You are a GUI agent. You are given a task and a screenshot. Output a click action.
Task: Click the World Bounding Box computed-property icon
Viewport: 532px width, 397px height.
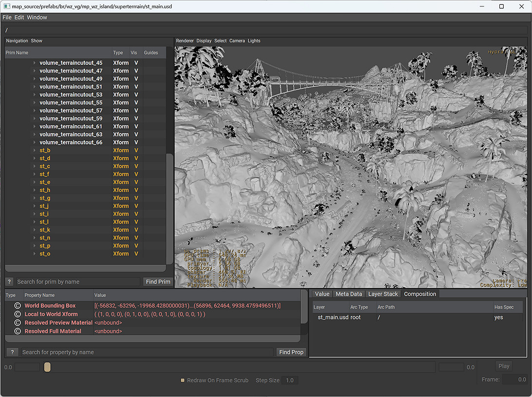pos(18,306)
